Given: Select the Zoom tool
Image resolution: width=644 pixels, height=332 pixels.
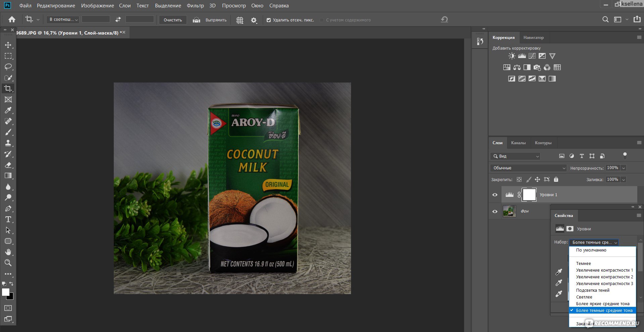Looking at the screenshot, I should click(x=8, y=263).
